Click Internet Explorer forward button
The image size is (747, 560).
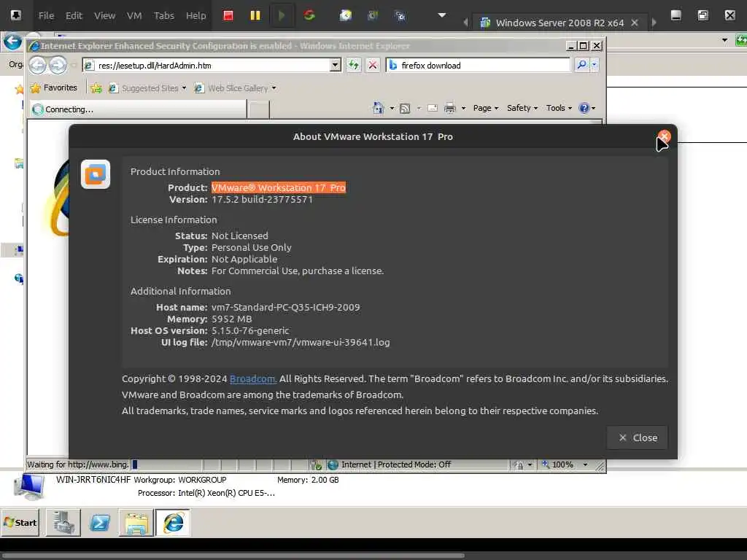pos(58,65)
